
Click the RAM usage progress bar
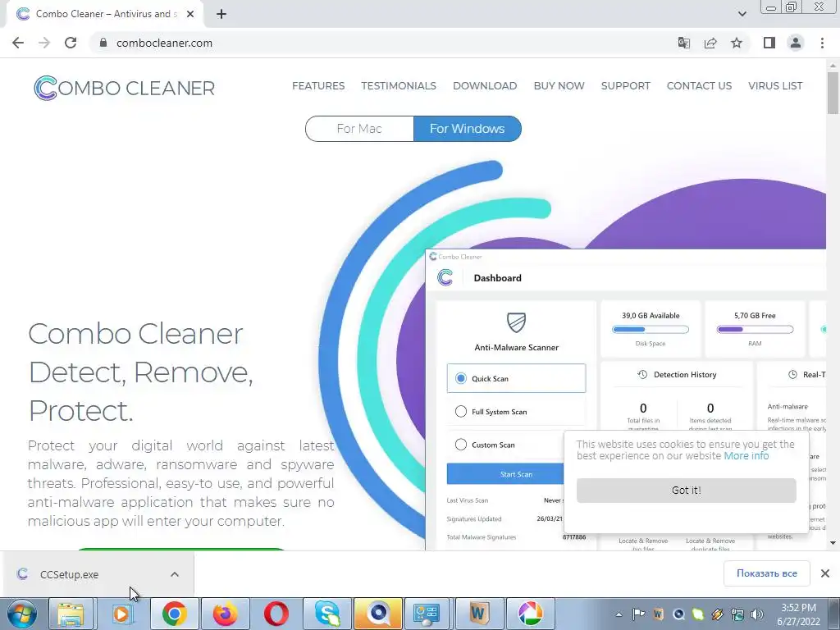point(755,330)
